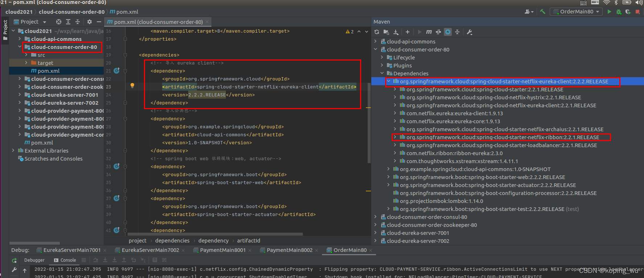Collapse cloud-consumer-order-80 in Project tree

(x=20, y=47)
